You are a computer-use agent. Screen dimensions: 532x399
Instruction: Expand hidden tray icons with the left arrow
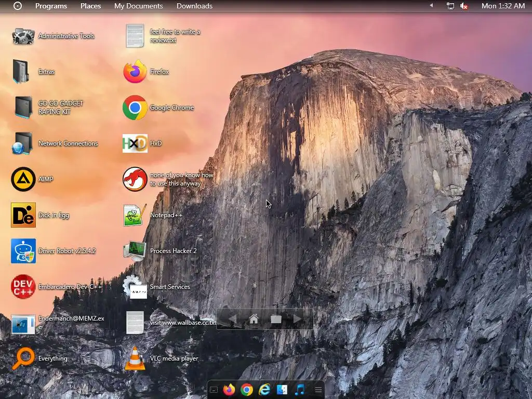coord(431,5)
